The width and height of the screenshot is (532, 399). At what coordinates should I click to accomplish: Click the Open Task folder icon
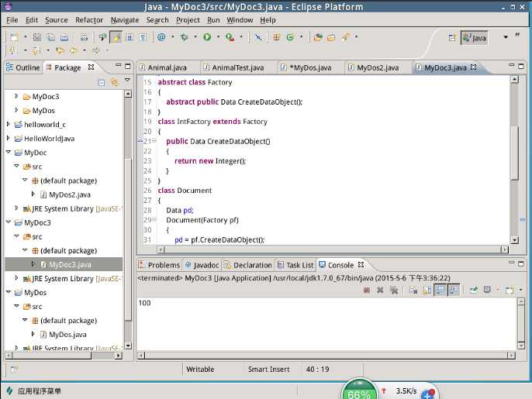click(x=331, y=37)
